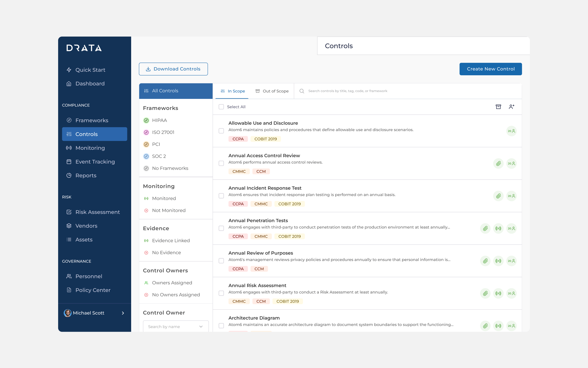
Task: Open evidence paperclip for Annual Risk Assessment
Action: pyautogui.click(x=485, y=293)
